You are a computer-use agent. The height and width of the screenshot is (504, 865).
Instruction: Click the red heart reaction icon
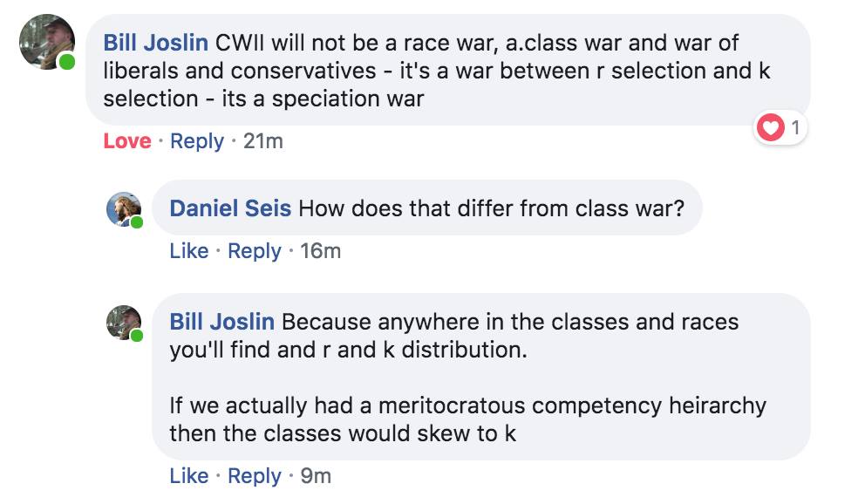(770, 128)
